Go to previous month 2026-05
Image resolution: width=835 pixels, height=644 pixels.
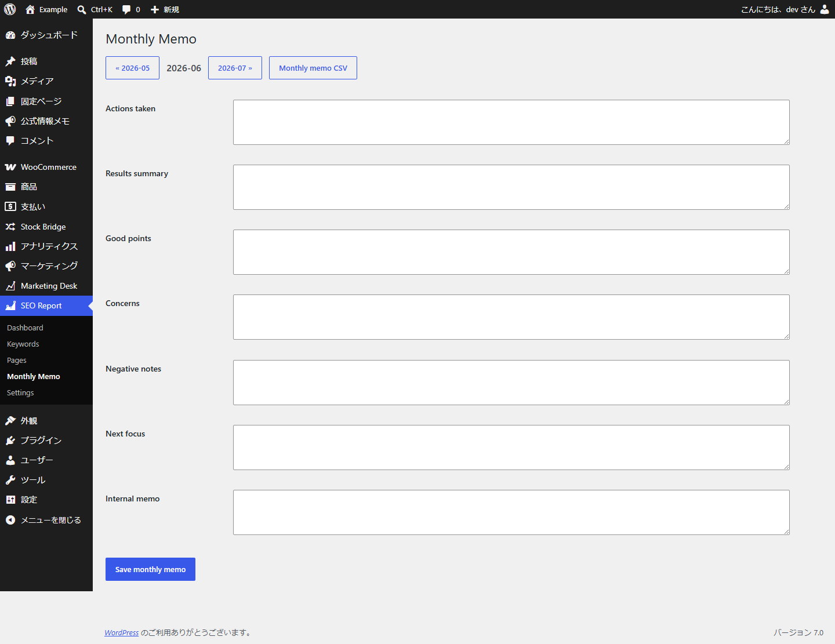point(132,68)
